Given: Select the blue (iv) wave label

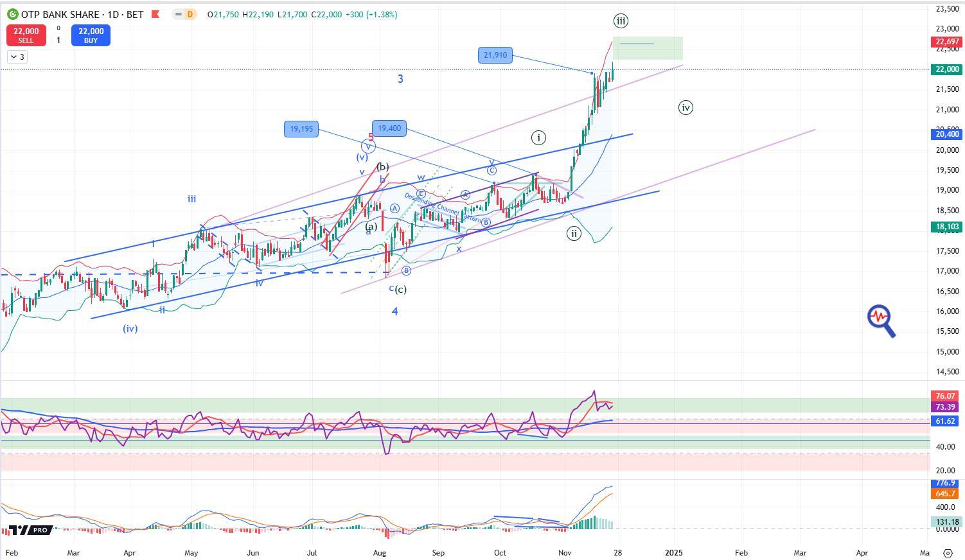Looking at the screenshot, I should [x=130, y=329].
